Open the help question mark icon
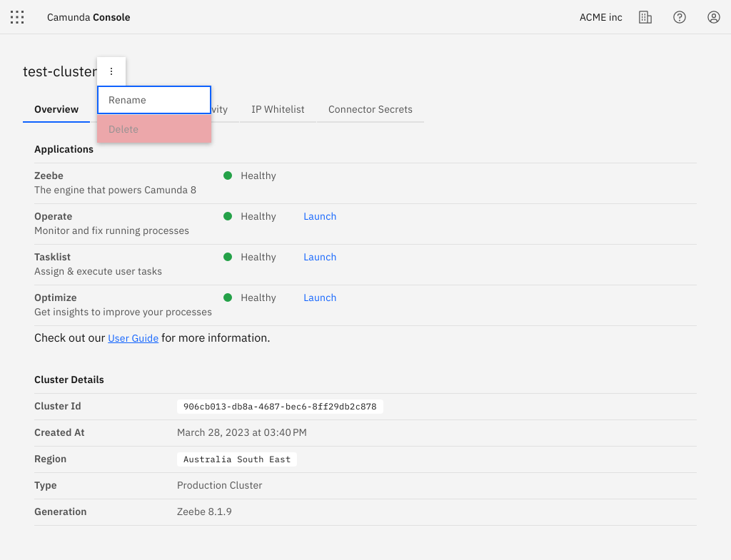731x560 pixels. [680, 17]
